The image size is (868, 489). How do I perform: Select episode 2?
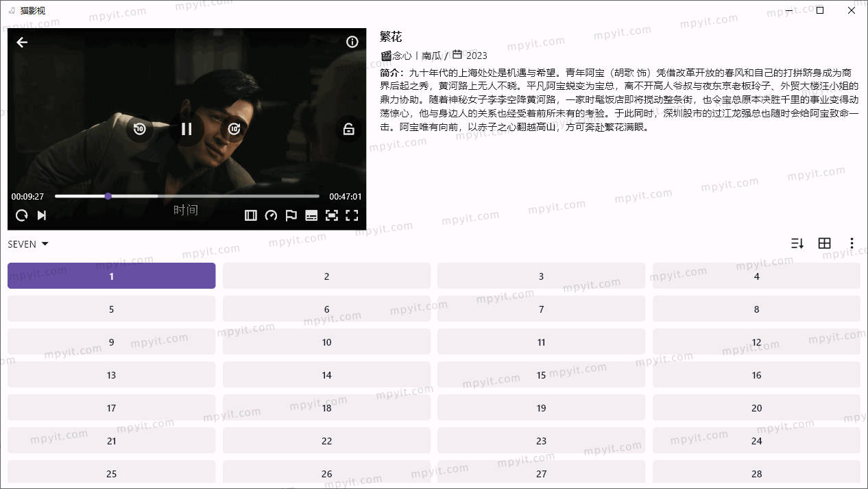click(326, 276)
